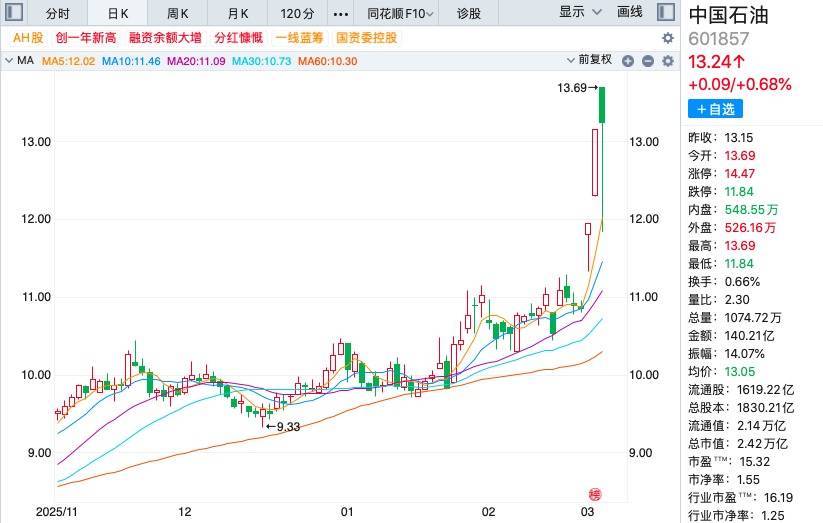This screenshot has height=523, width=823.
Task: Click the zoom-in plus icon on the chart
Action: click(628, 61)
